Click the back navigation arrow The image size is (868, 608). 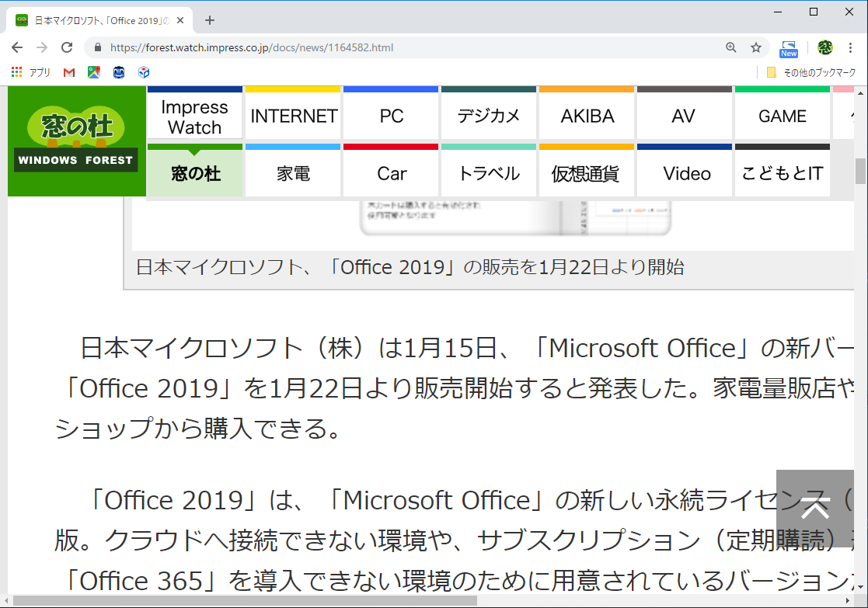tap(17, 47)
